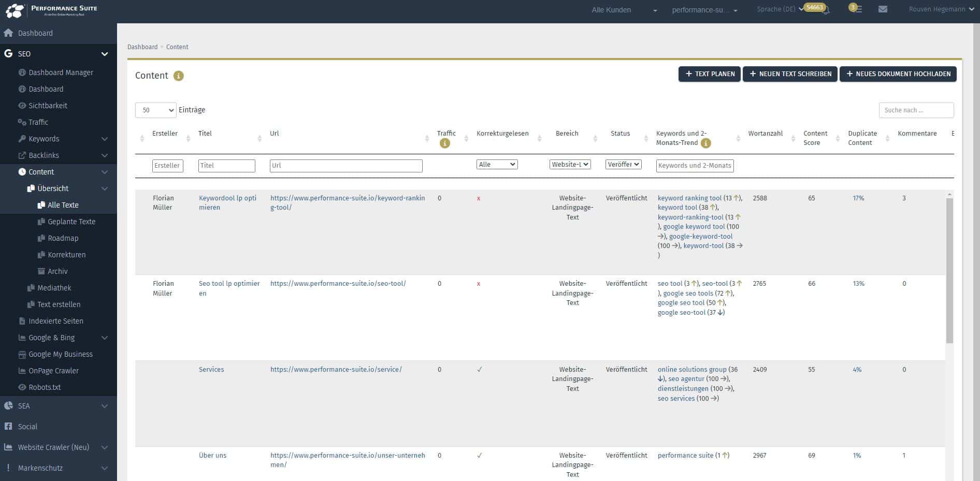Open the notification bell with 54663 badge
Screen dimensions: 980x481
pyautogui.click(x=826, y=10)
